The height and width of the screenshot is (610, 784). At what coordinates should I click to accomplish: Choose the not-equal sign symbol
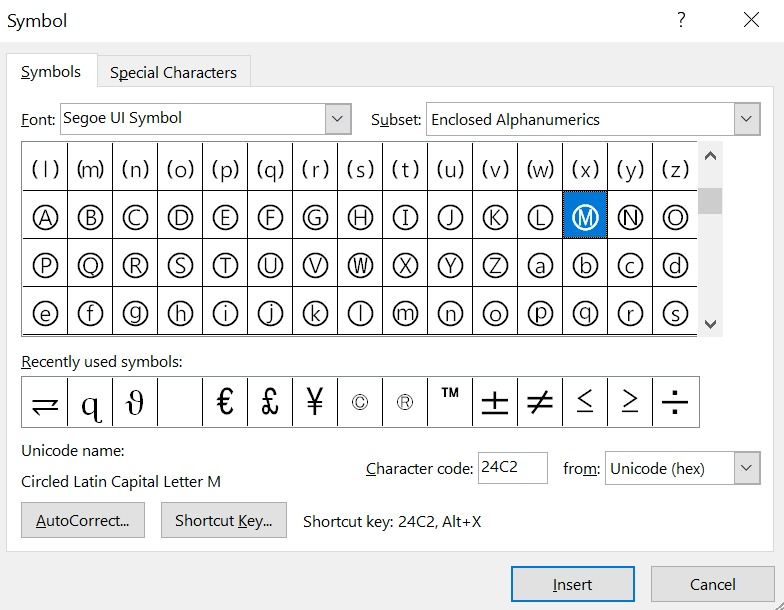point(540,402)
